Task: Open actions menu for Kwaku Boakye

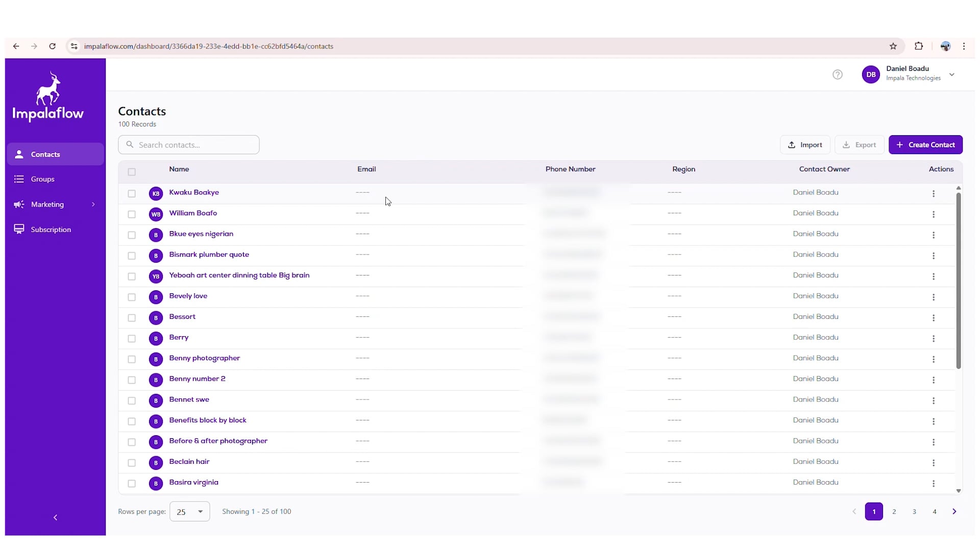Action: tap(933, 193)
